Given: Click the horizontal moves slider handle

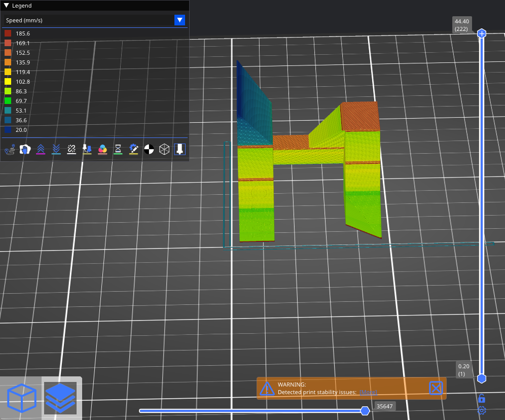Looking at the screenshot, I should [x=365, y=410].
